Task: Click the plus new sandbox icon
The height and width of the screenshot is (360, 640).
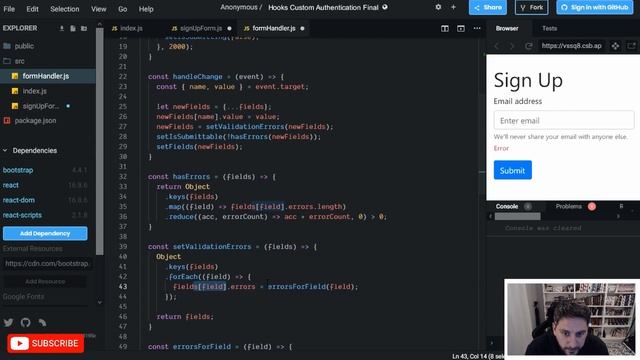Action: coord(453,7)
